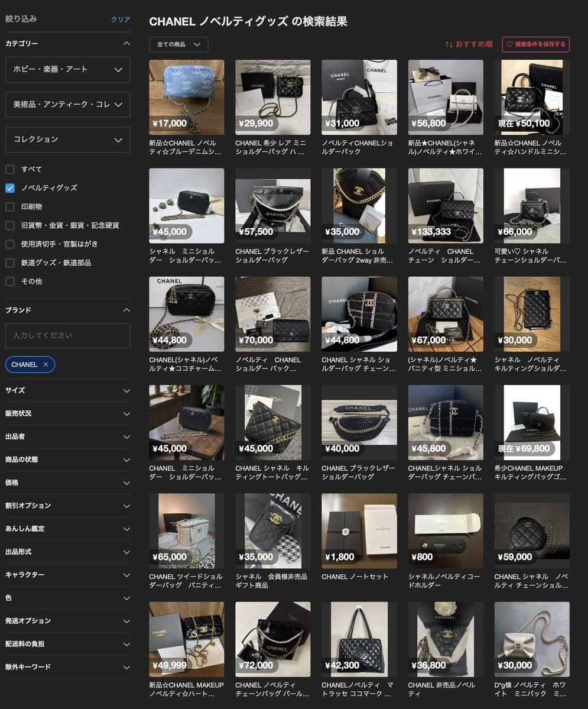Click the クリア link to reset filters

pos(120,20)
